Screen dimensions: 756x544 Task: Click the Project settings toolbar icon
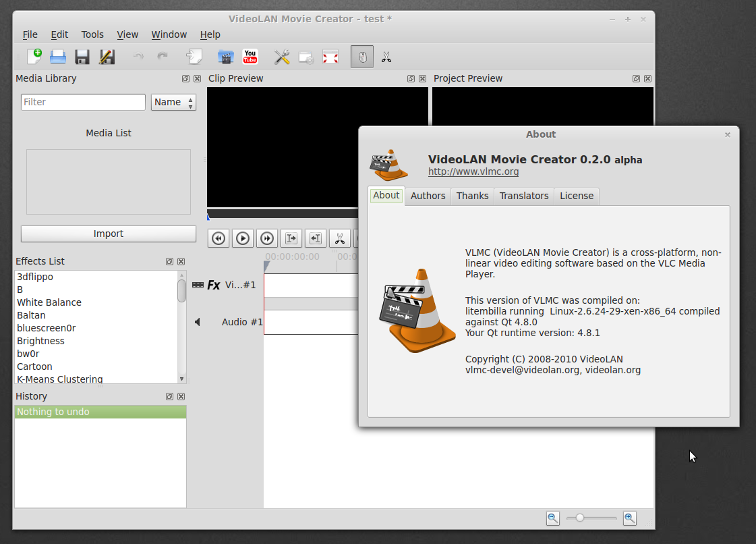pos(306,57)
